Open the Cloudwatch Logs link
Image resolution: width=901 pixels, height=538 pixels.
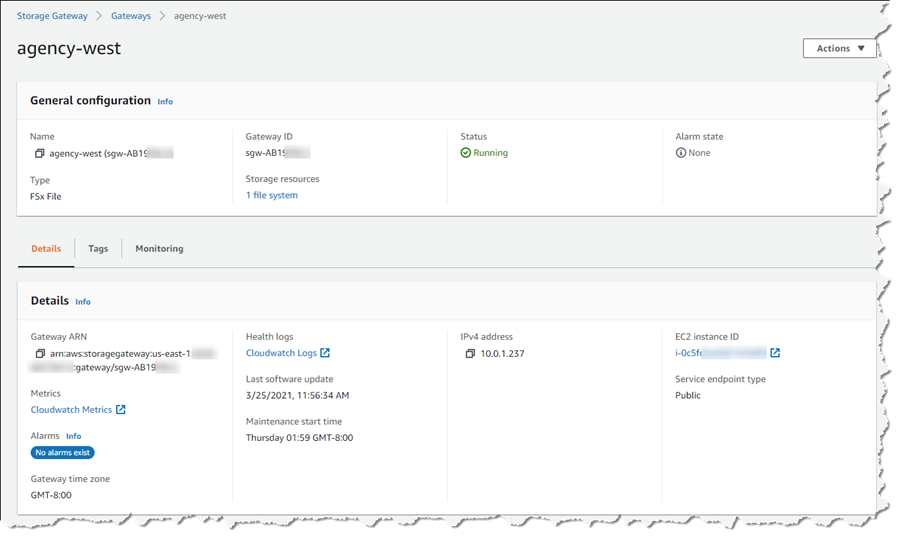282,353
